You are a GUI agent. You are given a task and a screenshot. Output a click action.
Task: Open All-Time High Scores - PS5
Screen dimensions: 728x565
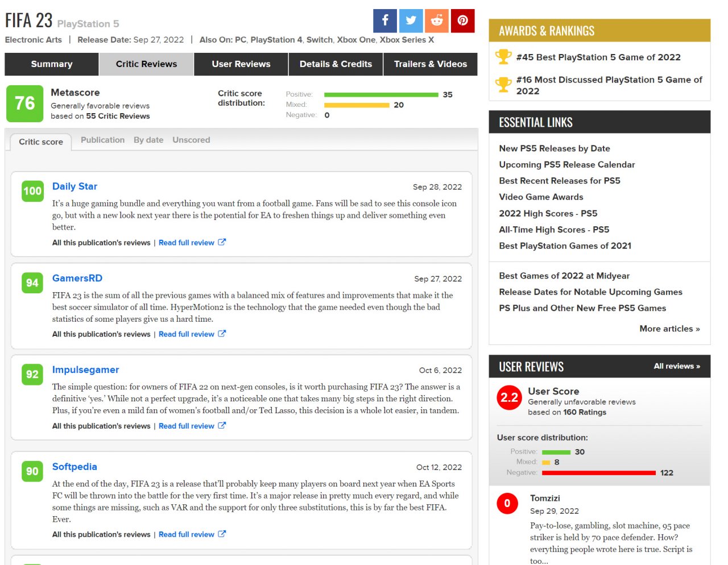coord(554,230)
